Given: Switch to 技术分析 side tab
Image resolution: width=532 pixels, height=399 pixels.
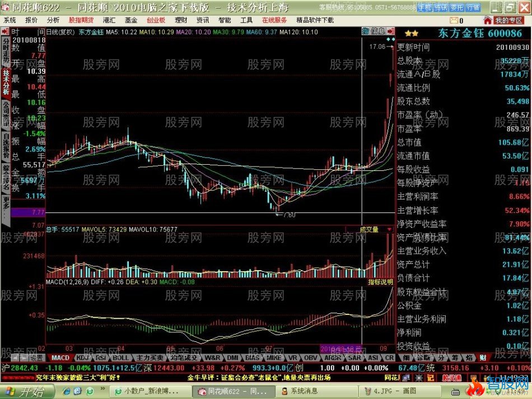Looking at the screenshot, I should (x=6, y=82).
